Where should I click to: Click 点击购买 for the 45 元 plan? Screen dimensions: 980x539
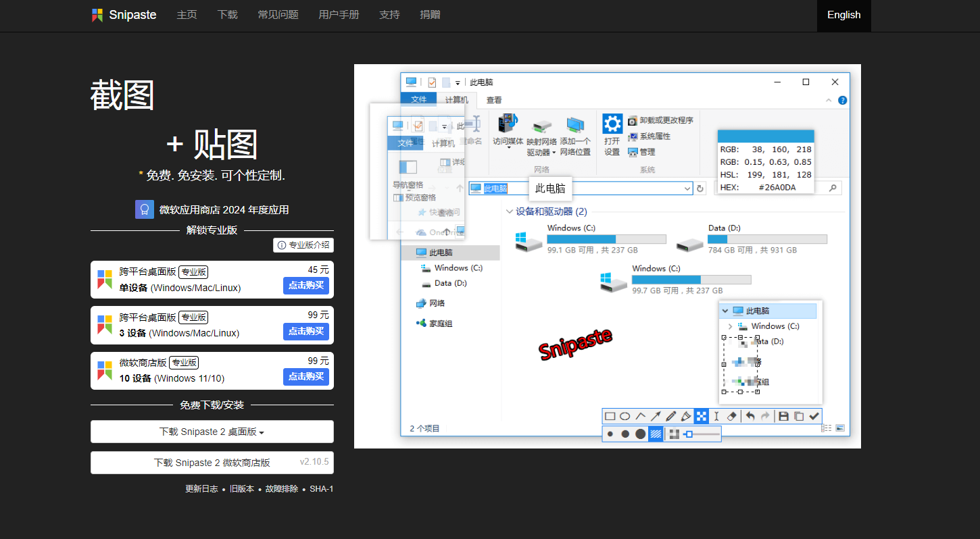coord(306,286)
